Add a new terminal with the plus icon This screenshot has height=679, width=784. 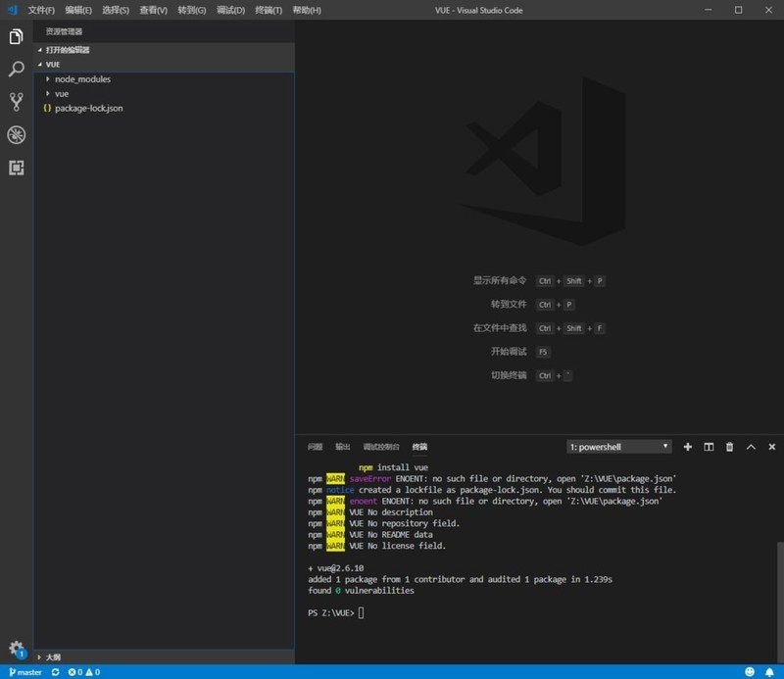[x=688, y=447]
